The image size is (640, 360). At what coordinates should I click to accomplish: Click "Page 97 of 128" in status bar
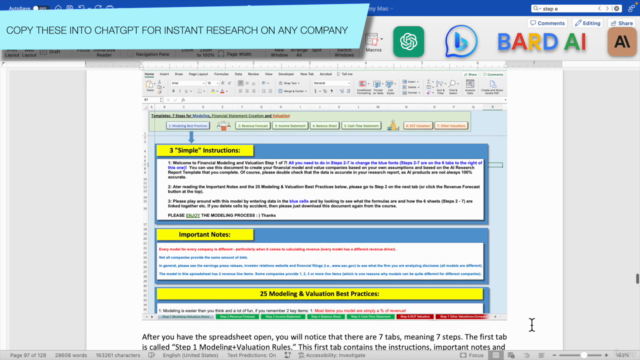pyautogui.click(x=28, y=355)
